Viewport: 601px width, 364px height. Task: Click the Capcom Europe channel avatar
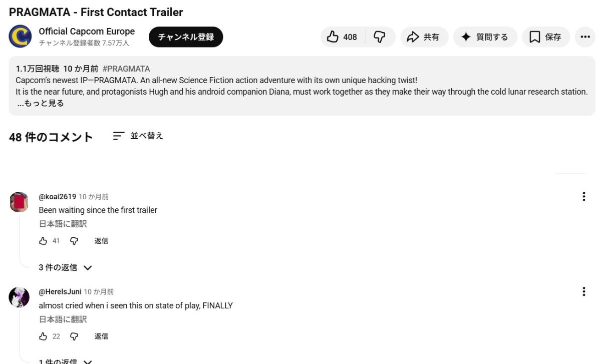pos(20,36)
